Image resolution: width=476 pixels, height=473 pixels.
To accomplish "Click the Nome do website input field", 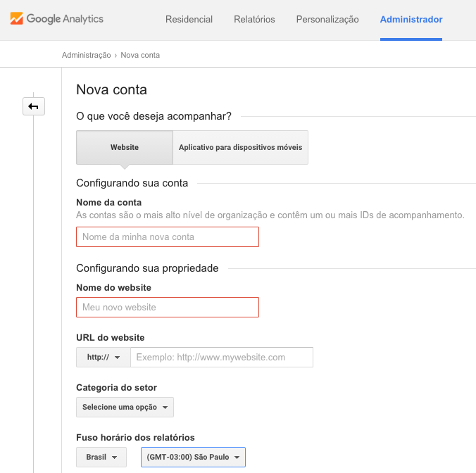I will point(168,308).
